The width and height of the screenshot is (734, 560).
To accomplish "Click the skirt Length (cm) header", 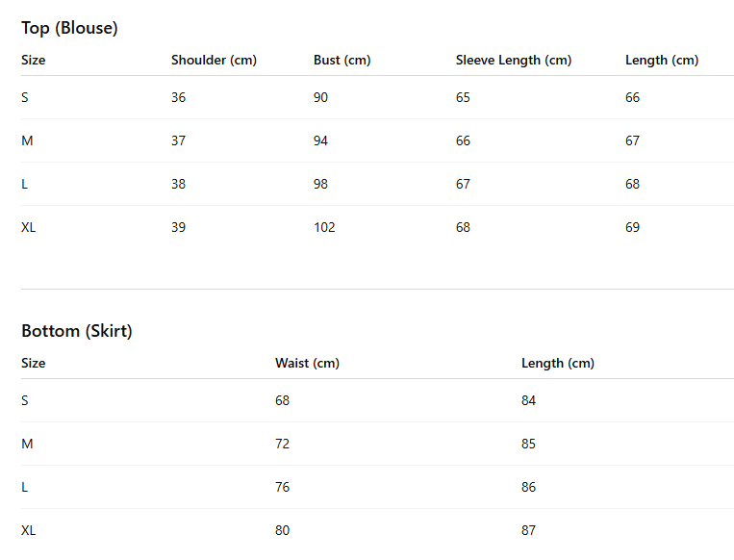I will pyautogui.click(x=557, y=363).
